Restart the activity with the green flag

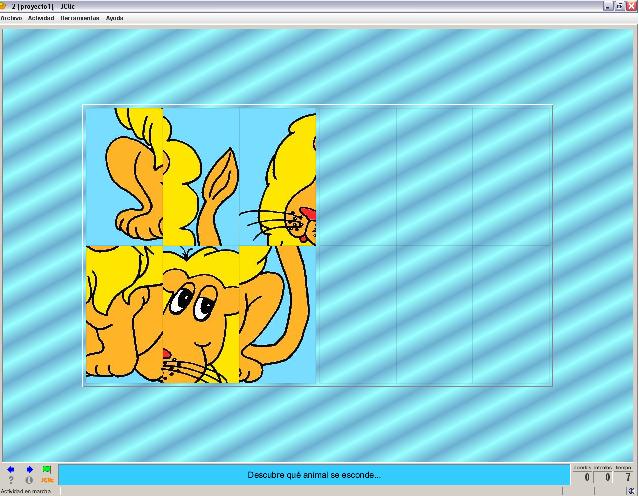click(x=47, y=470)
